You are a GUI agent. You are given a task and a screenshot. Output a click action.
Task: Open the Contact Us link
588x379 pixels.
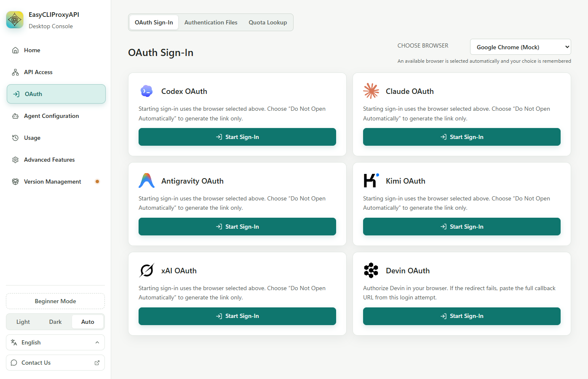click(55, 363)
